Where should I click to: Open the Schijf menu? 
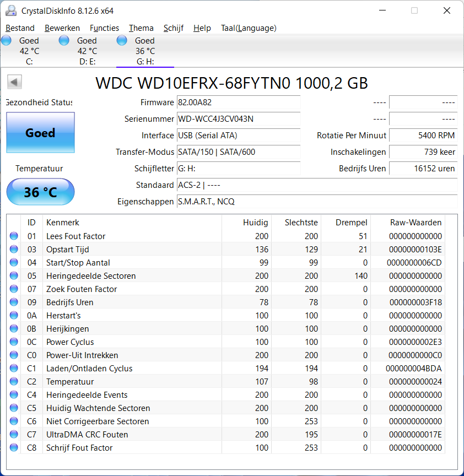pos(174,28)
